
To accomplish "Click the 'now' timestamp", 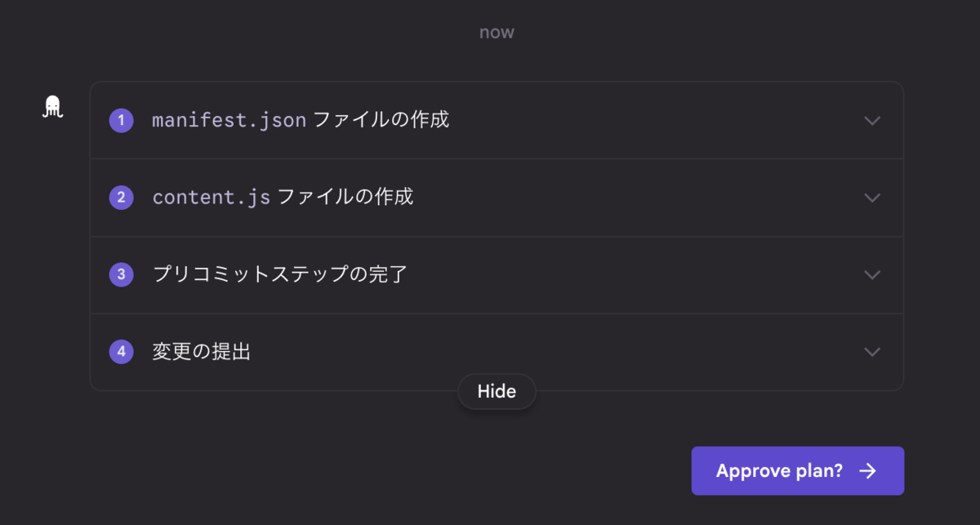I will (497, 33).
